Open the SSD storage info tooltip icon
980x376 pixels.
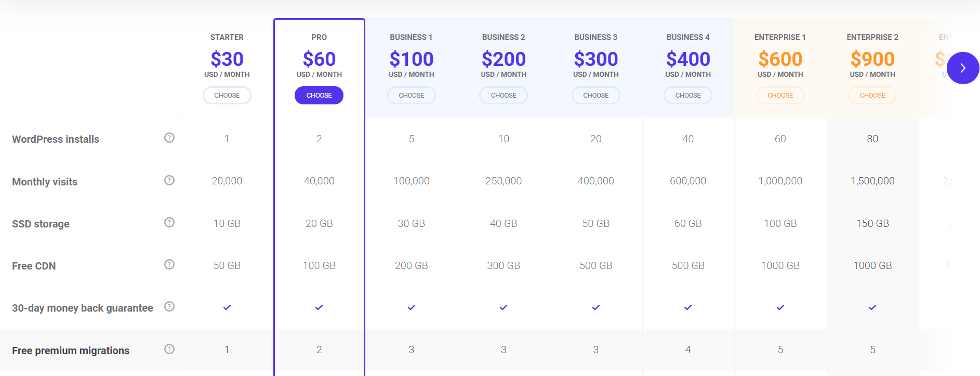click(169, 222)
